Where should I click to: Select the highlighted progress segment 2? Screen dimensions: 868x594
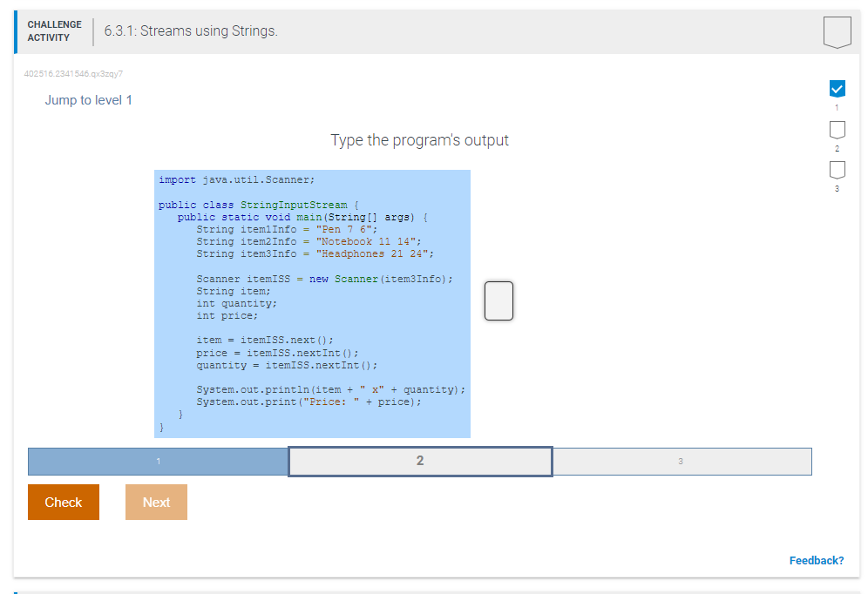pyautogui.click(x=420, y=461)
